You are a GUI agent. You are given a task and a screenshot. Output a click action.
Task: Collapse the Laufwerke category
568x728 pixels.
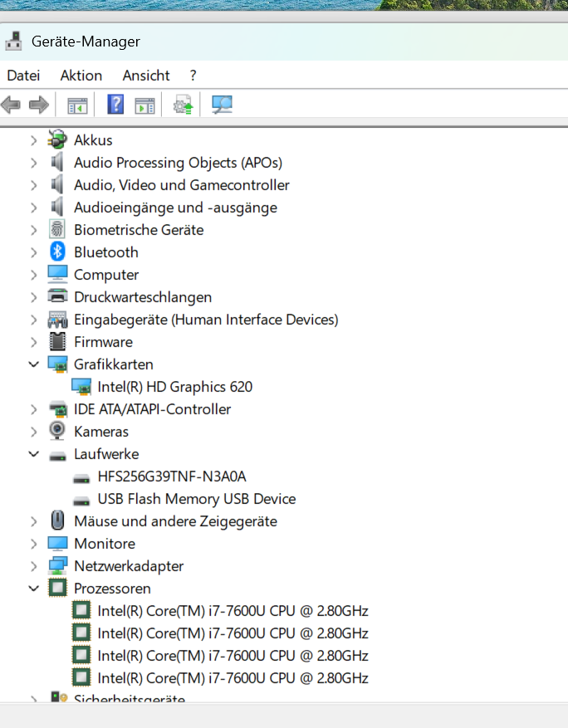(x=33, y=454)
